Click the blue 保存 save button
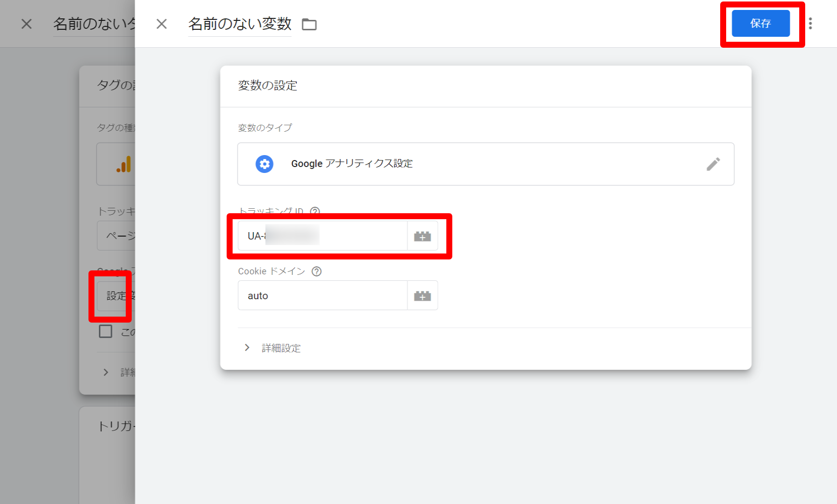The image size is (837, 504). tap(760, 23)
